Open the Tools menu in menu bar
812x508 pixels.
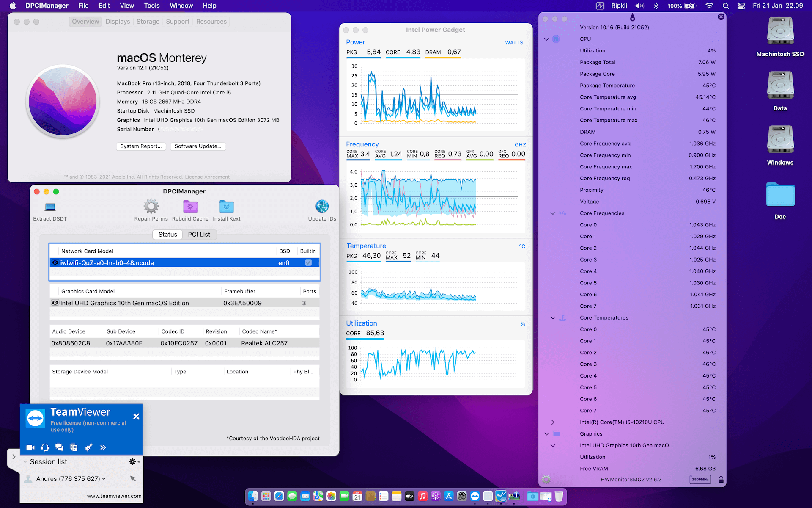click(152, 6)
